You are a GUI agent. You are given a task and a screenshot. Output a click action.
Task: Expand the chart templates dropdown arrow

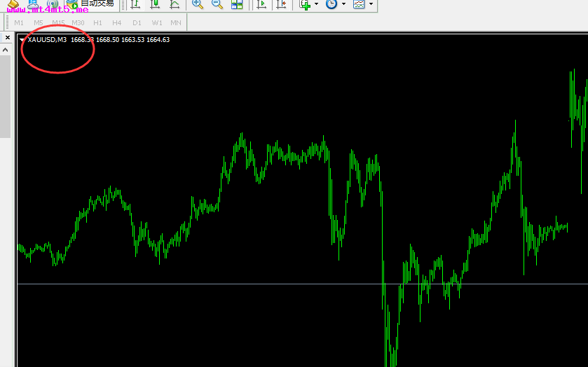click(371, 4)
